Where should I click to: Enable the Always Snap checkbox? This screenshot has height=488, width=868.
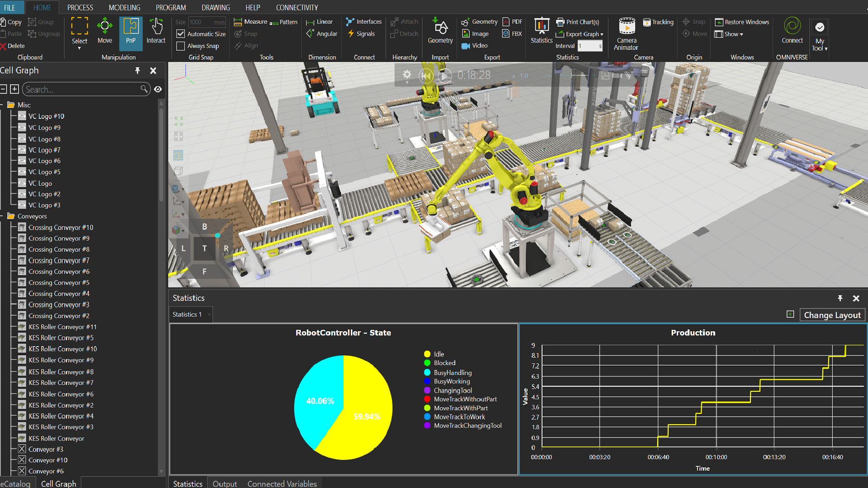pyautogui.click(x=181, y=46)
